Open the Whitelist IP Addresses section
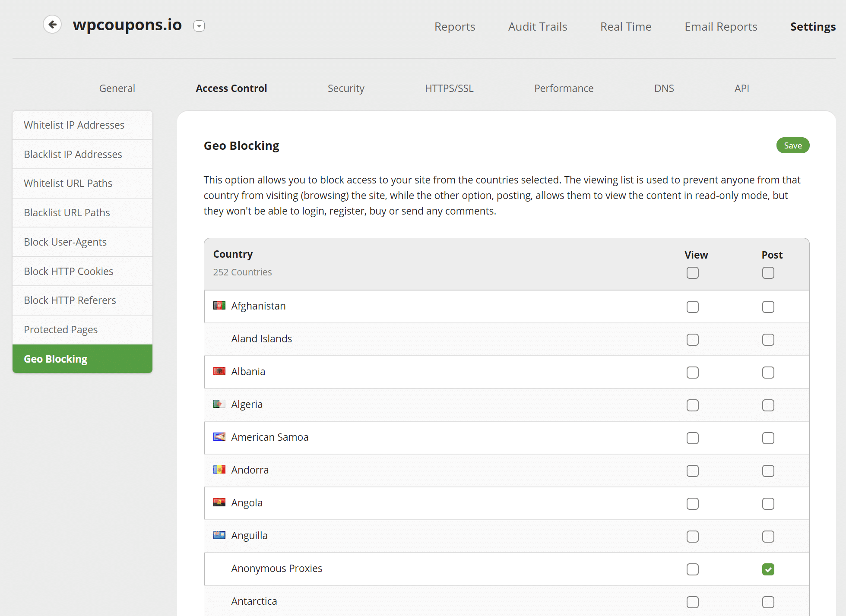This screenshot has height=616, width=846. [x=82, y=125]
